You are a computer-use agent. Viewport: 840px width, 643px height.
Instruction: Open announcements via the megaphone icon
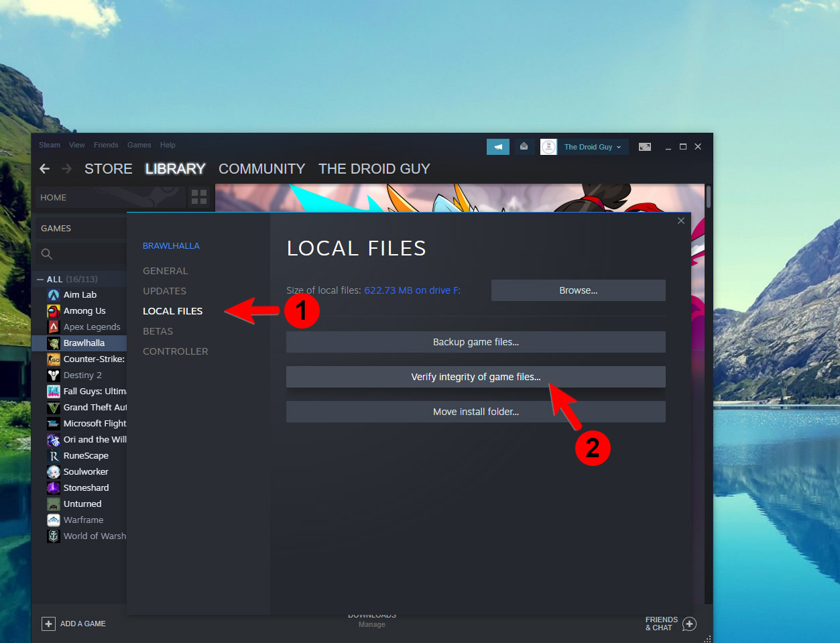497,146
